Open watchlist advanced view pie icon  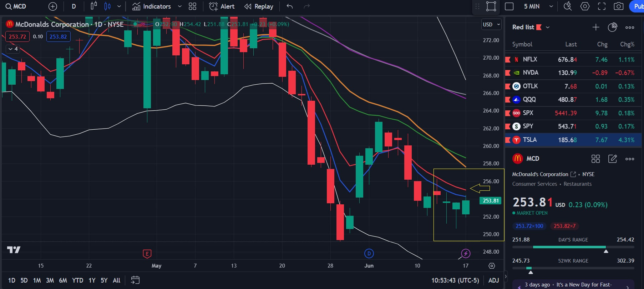613,27
